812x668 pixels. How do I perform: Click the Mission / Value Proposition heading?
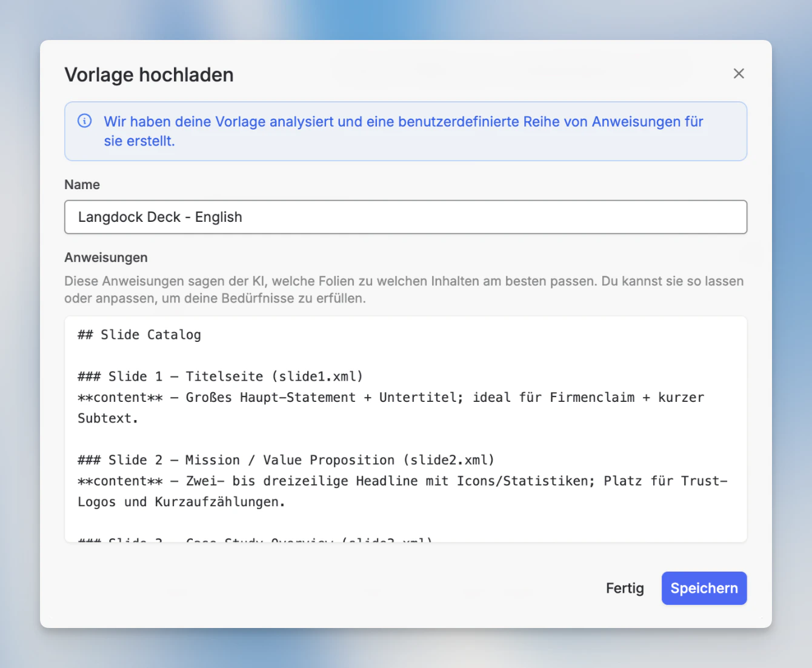tap(285, 459)
